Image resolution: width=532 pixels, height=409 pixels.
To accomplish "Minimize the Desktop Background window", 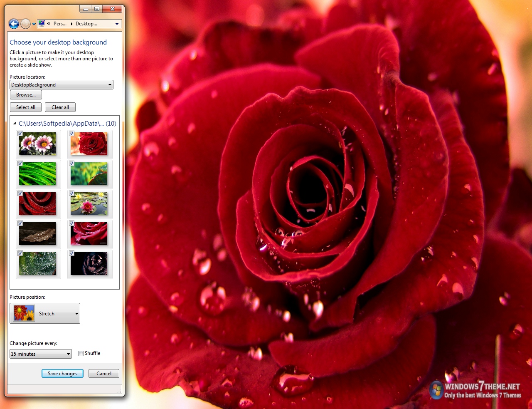I will (86, 9).
